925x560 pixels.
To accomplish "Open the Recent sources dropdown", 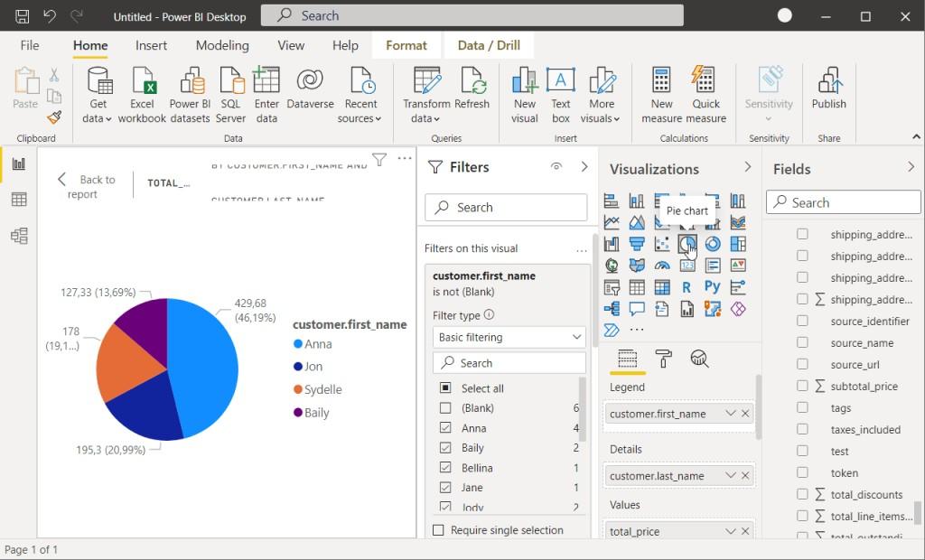I will (360, 95).
